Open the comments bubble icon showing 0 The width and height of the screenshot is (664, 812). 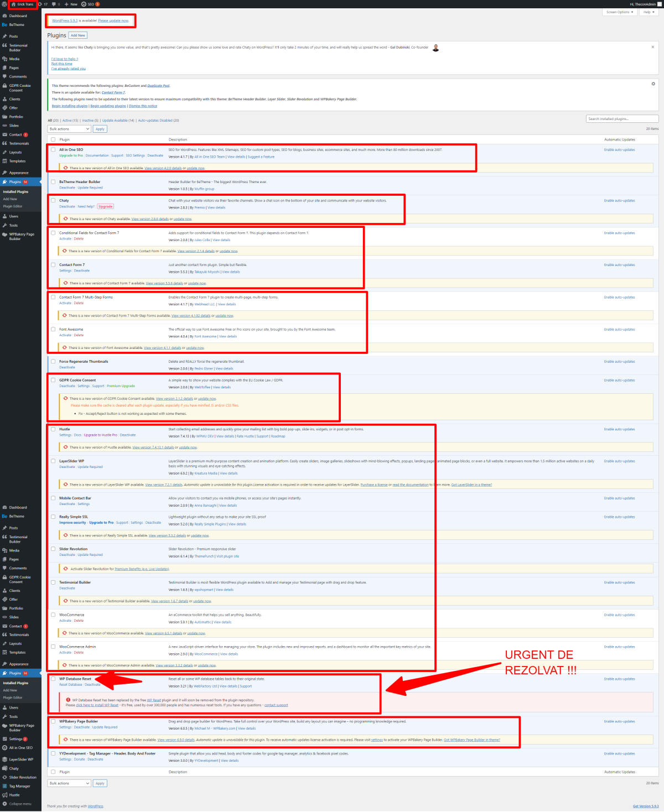coord(54,4)
